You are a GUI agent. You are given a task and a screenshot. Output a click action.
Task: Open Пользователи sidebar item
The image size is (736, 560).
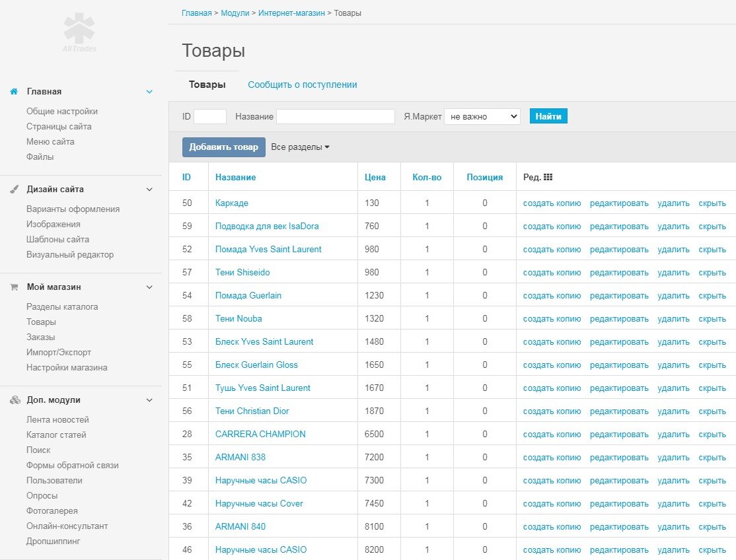coord(54,480)
